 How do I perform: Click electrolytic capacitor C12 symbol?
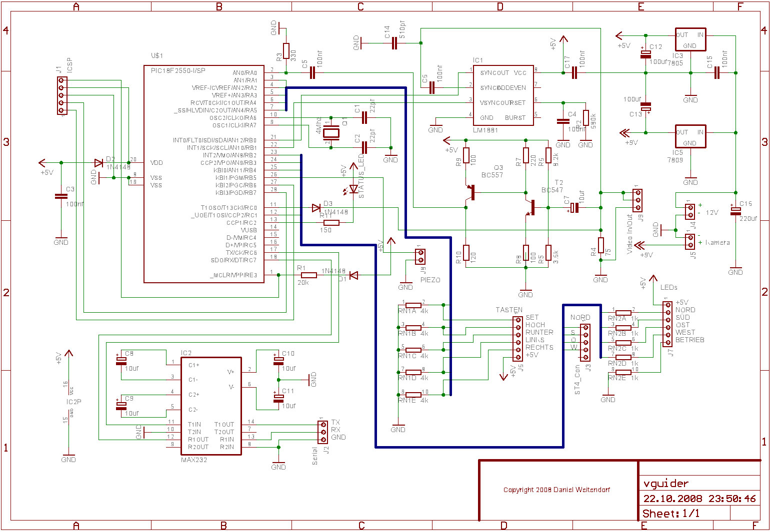click(x=645, y=53)
